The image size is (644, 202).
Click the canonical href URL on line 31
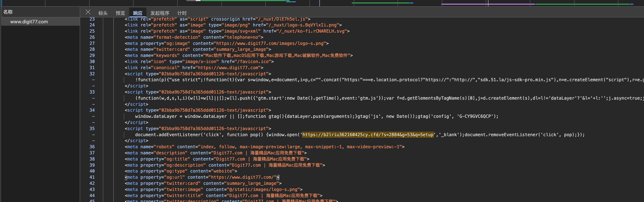(x=228, y=68)
